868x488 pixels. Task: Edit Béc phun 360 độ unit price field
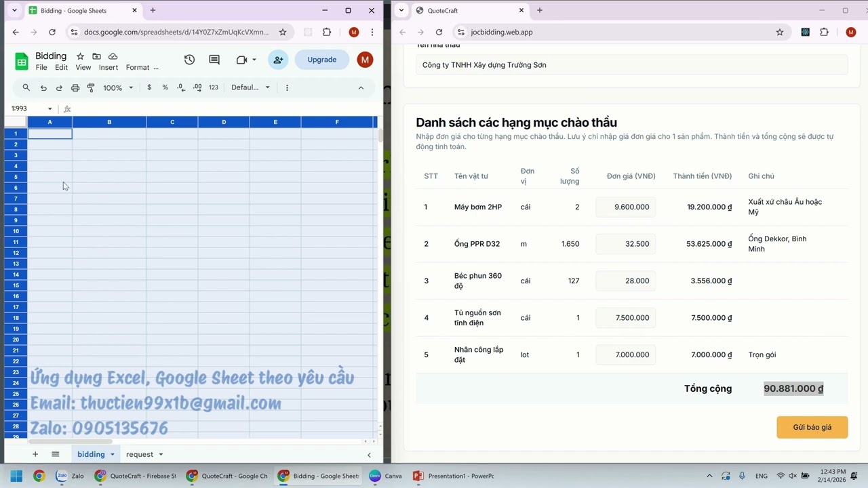coord(626,281)
